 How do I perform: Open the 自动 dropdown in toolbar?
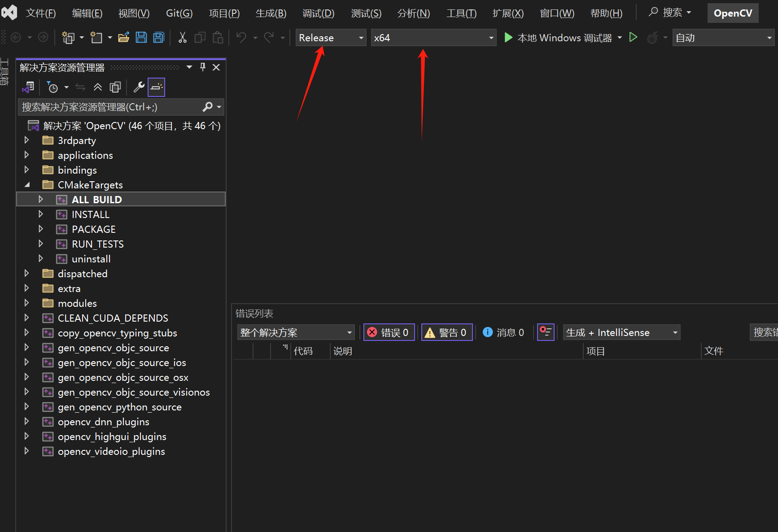[x=723, y=38]
